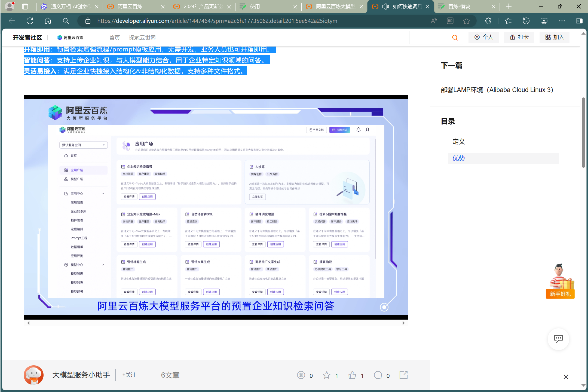This screenshot has height=392, width=588.
Task: Close the 新手好礼 panel
Action: tap(566, 377)
